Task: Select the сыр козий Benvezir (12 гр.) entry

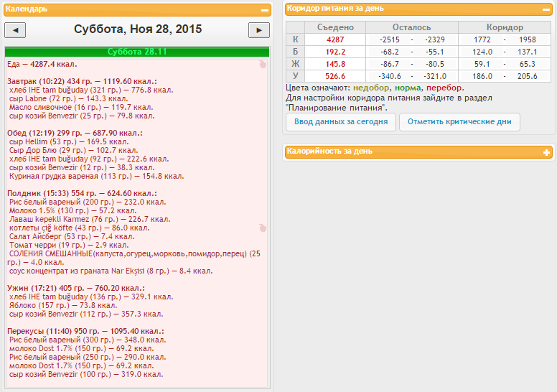Action: click(82, 167)
